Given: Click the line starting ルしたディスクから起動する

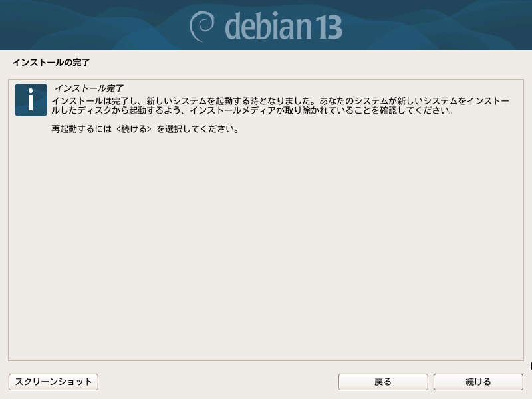Looking at the screenshot, I should click(x=253, y=110).
